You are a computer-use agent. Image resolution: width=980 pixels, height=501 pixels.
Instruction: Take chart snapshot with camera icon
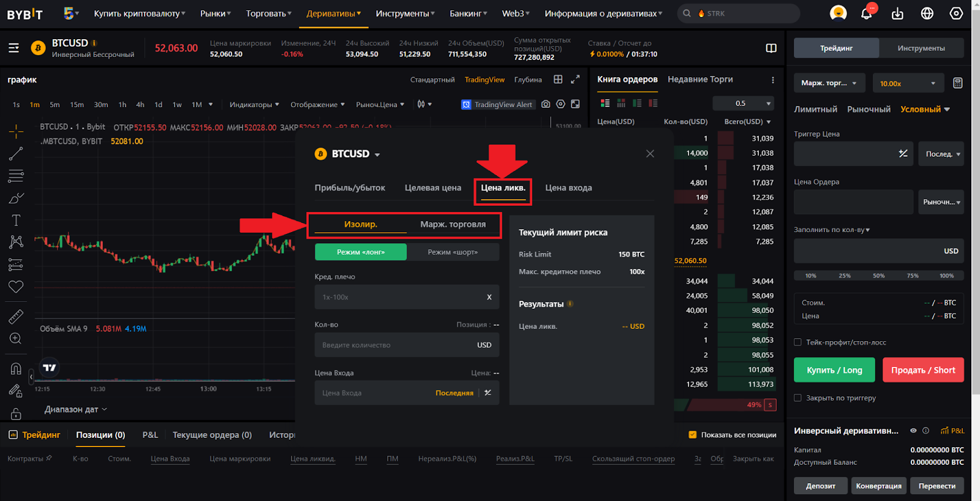[x=545, y=105]
